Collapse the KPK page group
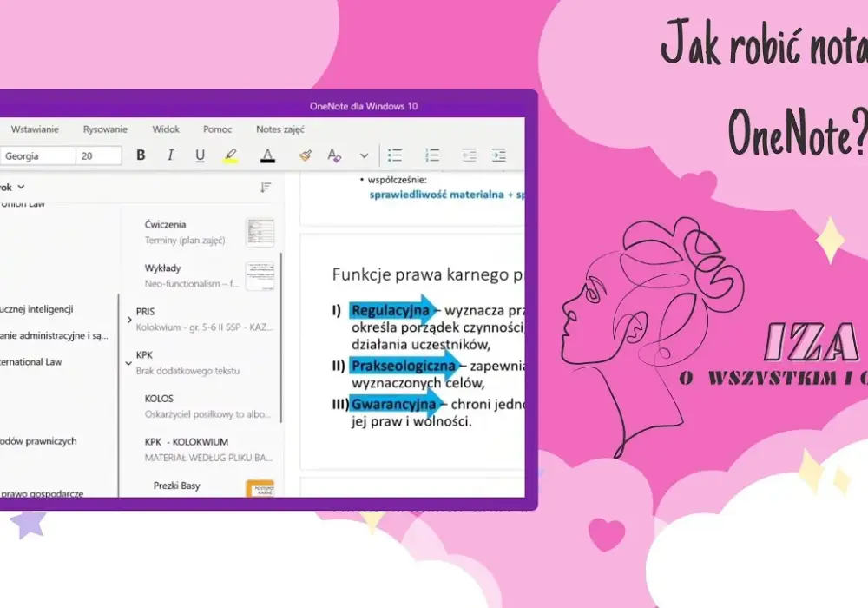Image resolution: width=868 pixels, height=608 pixels. coord(128,363)
